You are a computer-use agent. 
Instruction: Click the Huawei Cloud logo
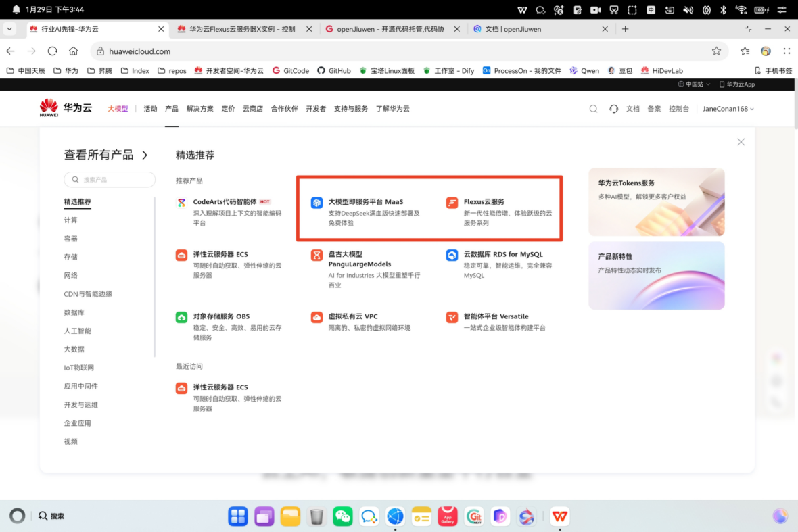click(x=66, y=108)
